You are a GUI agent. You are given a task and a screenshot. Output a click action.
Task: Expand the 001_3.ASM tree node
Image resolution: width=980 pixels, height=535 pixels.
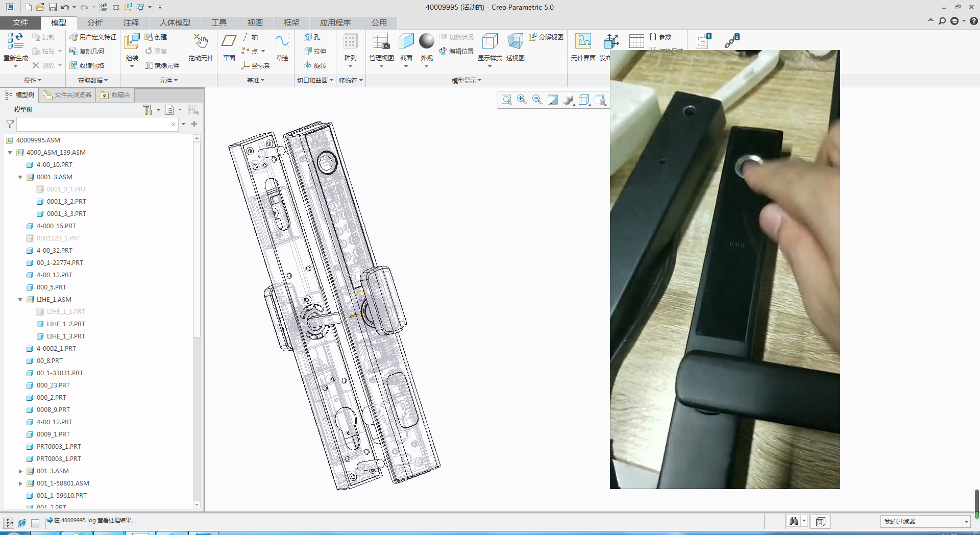[x=20, y=471]
